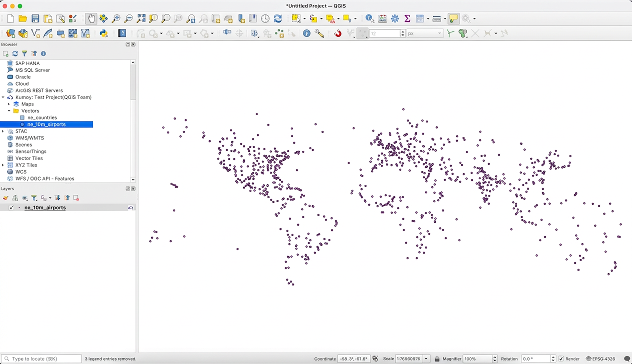Select the Pan Map hand tool
The height and width of the screenshot is (364, 632).
[x=91, y=19]
